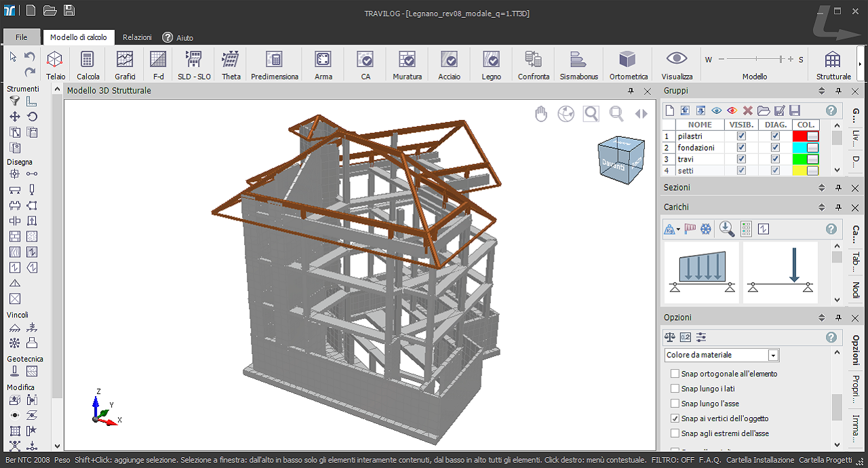Click the Strutturale model button

pos(833,65)
